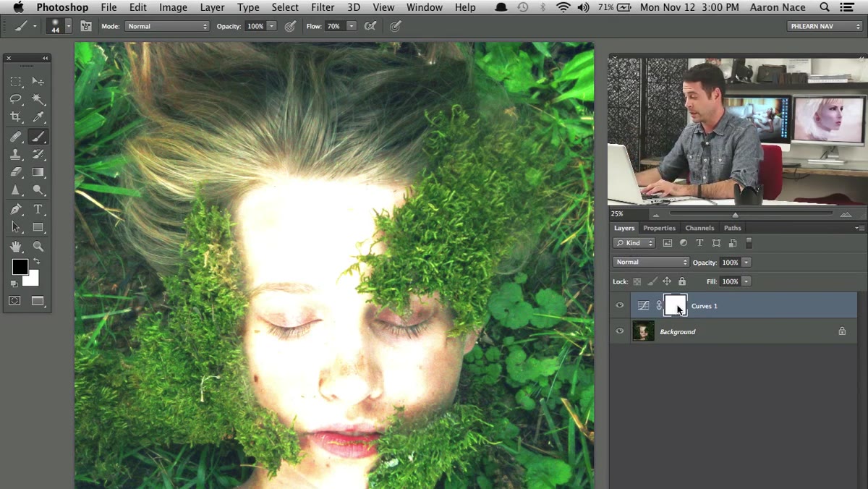Select the Move tool
Image resolution: width=868 pixels, height=489 pixels.
pyautogui.click(x=38, y=81)
